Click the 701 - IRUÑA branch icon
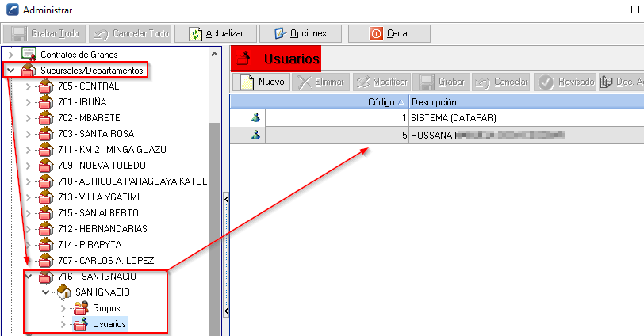 coord(46,101)
